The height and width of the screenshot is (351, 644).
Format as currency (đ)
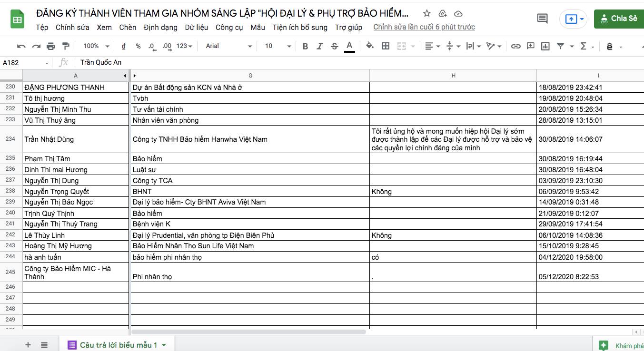124,46
